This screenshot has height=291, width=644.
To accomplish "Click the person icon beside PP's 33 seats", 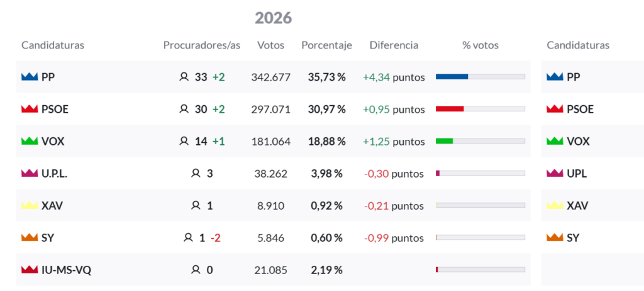I will [184, 77].
